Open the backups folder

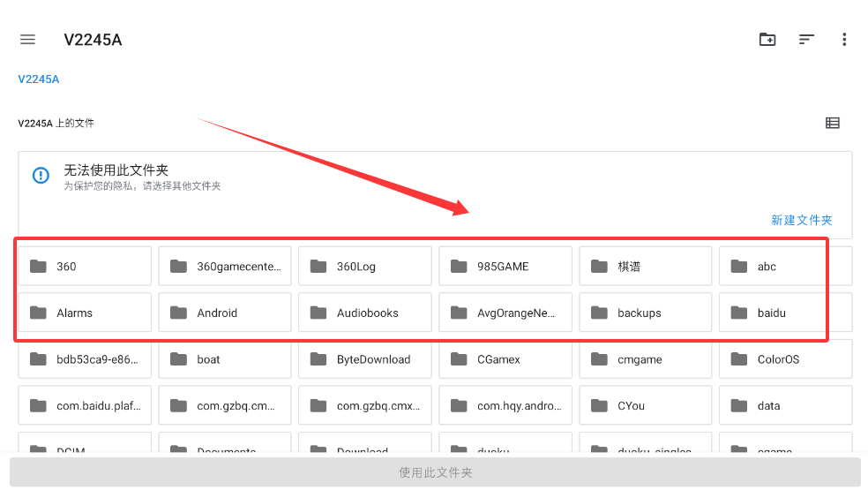(646, 313)
